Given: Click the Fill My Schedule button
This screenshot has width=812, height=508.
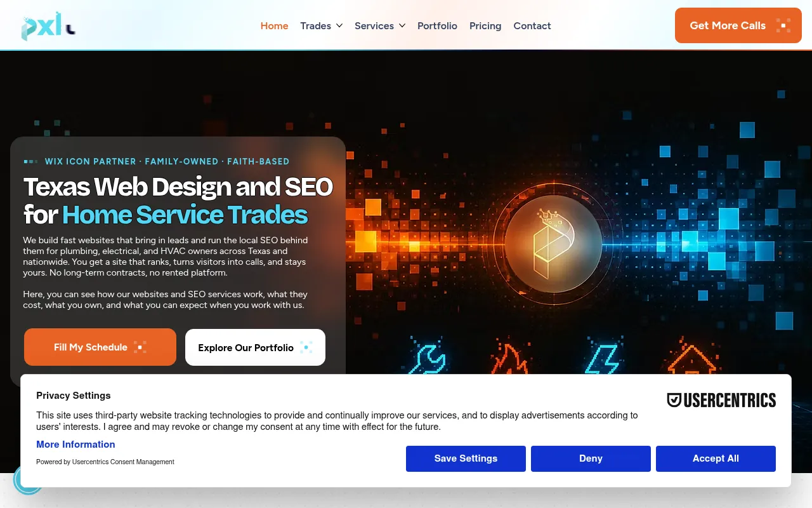Looking at the screenshot, I should pos(100,347).
